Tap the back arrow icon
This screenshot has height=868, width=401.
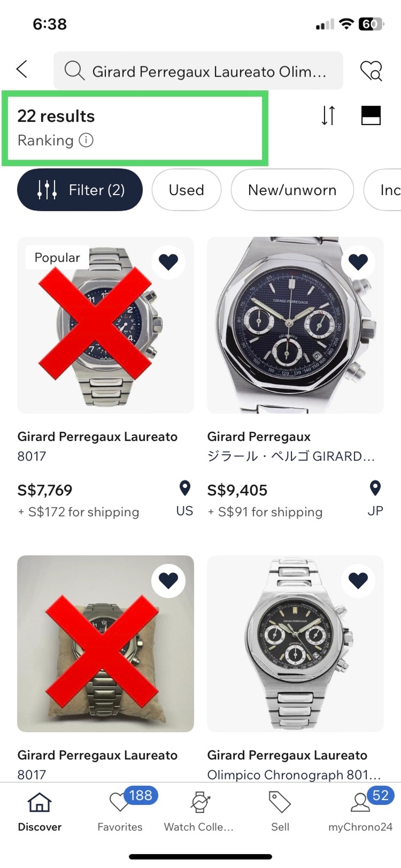22,69
